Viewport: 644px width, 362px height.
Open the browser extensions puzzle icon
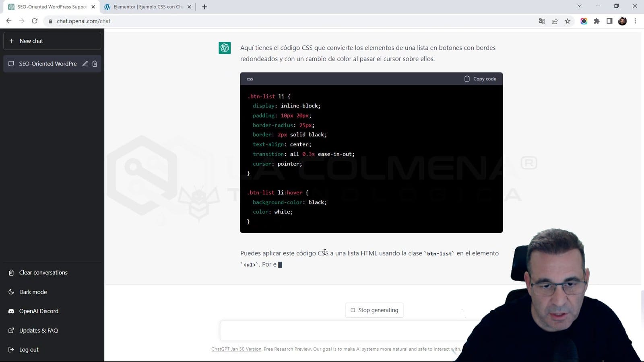pyautogui.click(x=597, y=21)
